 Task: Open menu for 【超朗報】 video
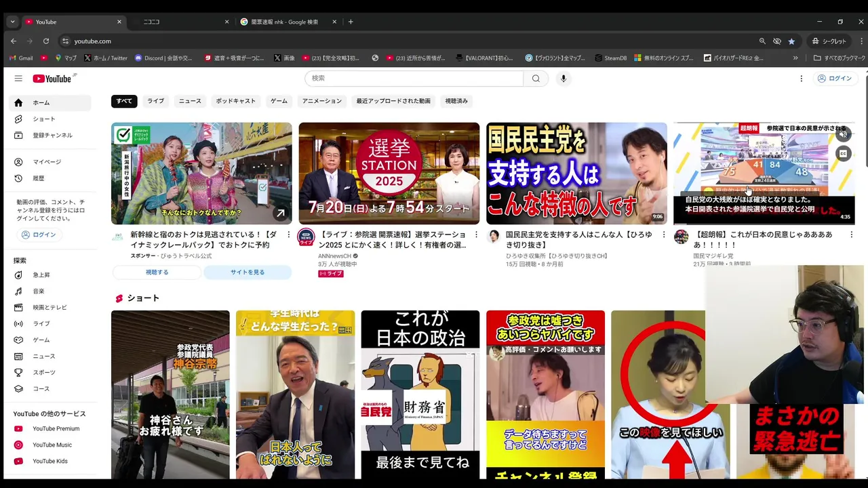tap(851, 235)
